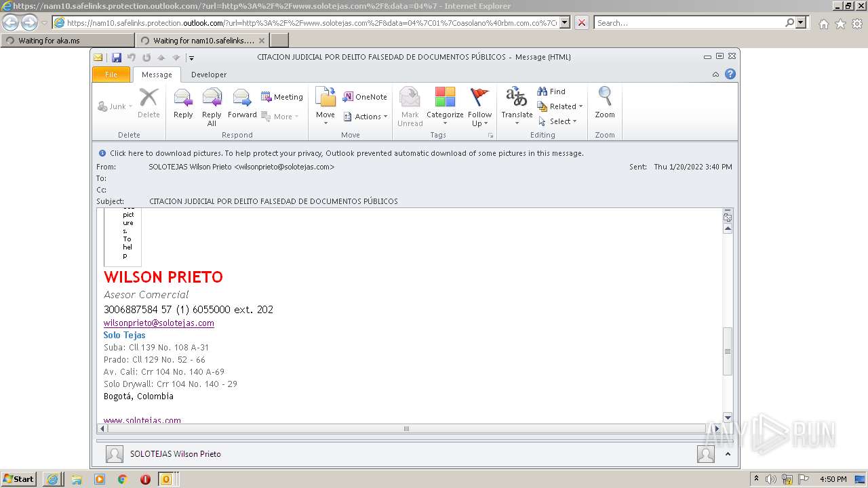Viewport: 868px width, 488px height.
Task: Click Find in Editing group
Action: [x=551, y=91]
